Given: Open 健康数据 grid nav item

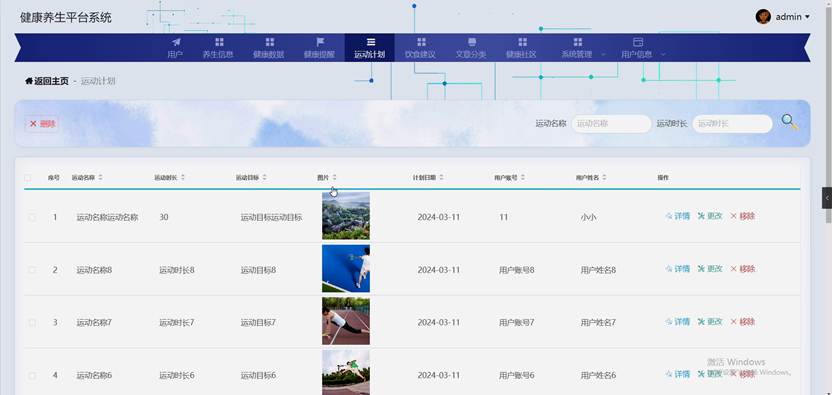Looking at the screenshot, I should [268, 48].
